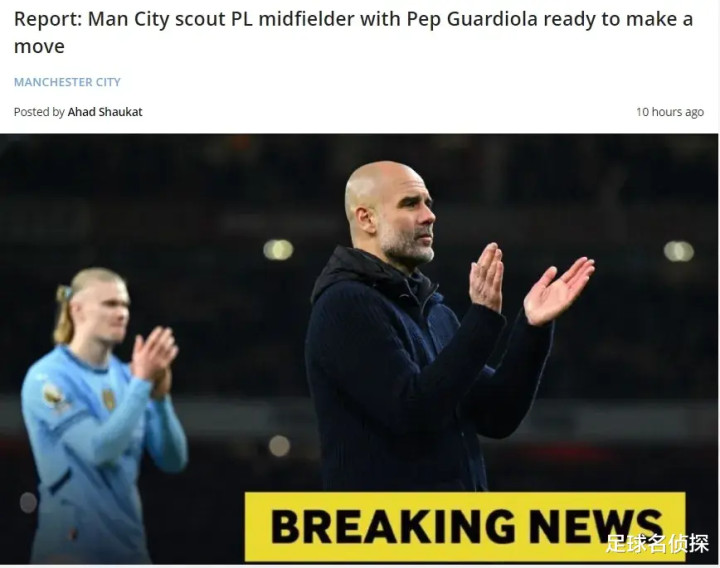The image size is (720, 568).
Task: Click the yellow BREAKING NEWS banner
Action: (x=465, y=527)
